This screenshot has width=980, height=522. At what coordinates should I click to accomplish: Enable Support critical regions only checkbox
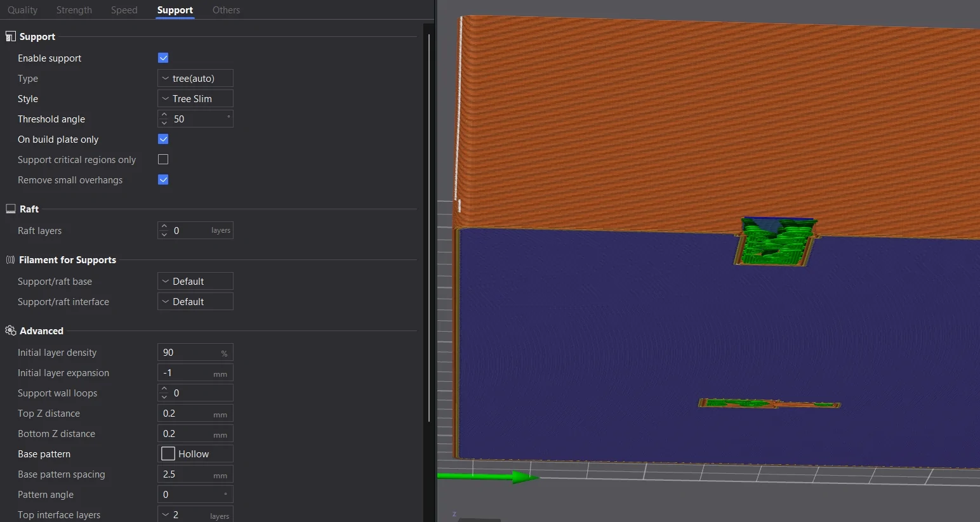tap(163, 159)
